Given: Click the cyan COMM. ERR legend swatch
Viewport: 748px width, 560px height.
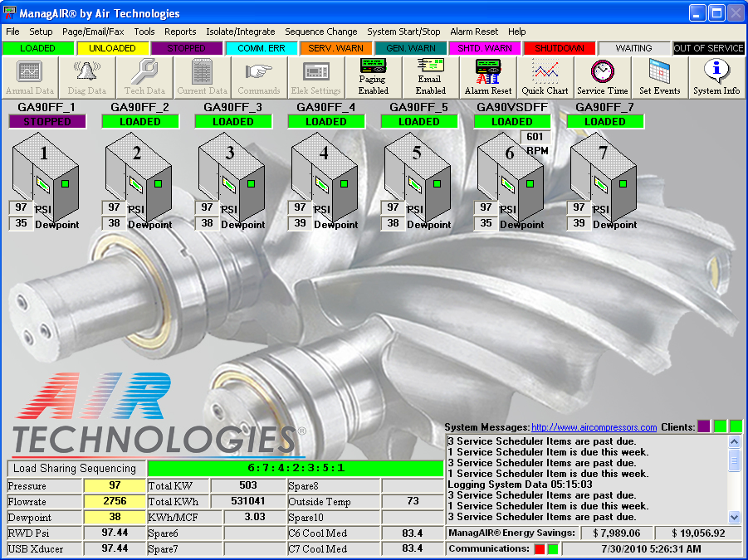Looking at the screenshot, I should coord(261,48).
